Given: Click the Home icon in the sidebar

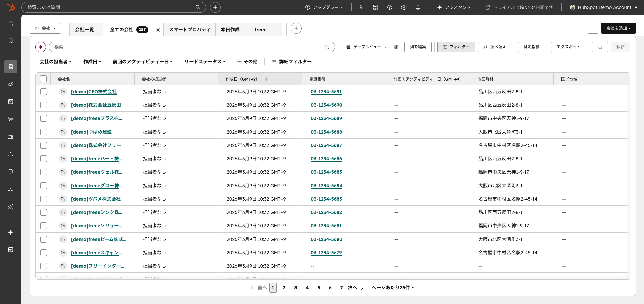Looking at the screenshot, I should 10,23.
